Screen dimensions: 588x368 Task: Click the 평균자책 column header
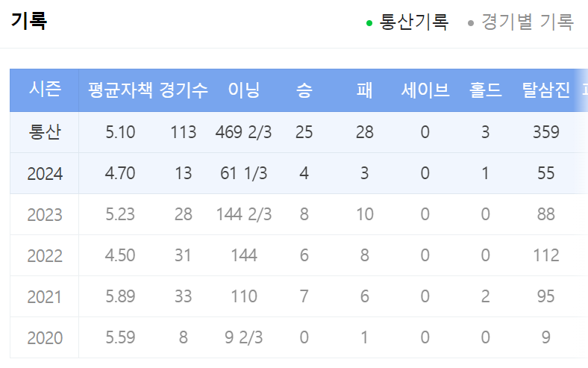click(120, 90)
